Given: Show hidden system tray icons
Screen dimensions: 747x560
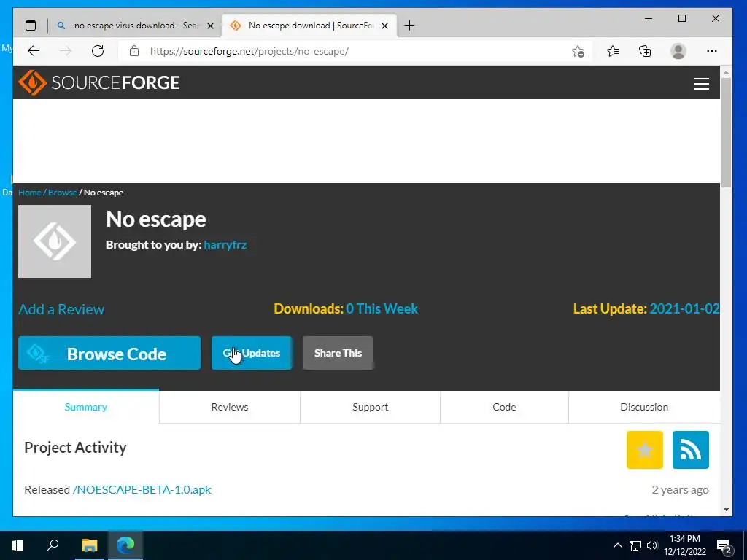Looking at the screenshot, I should click(617, 545).
